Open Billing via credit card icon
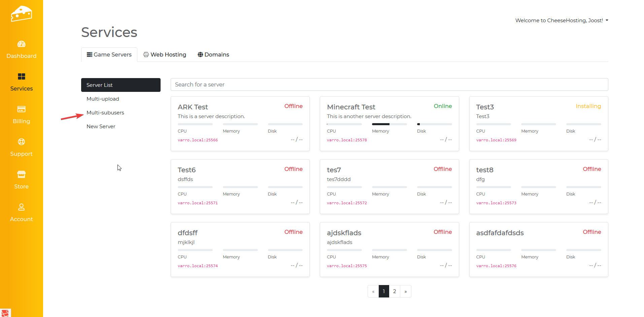Viewport: 644px width, 317px height. pos(21,109)
